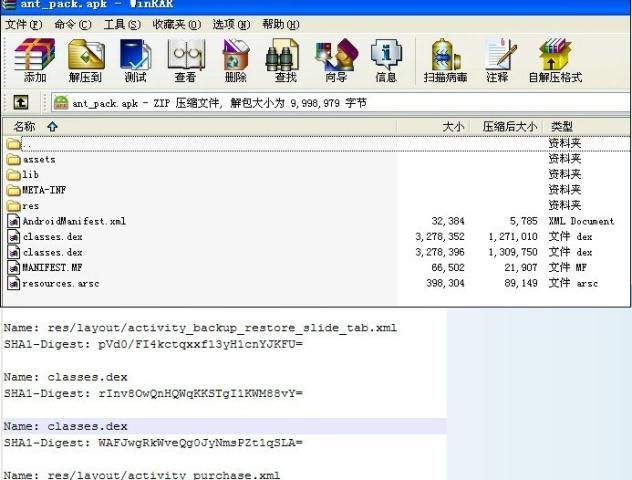Click the 32,384 size value
632x480 pixels.
click(x=448, y=221)
